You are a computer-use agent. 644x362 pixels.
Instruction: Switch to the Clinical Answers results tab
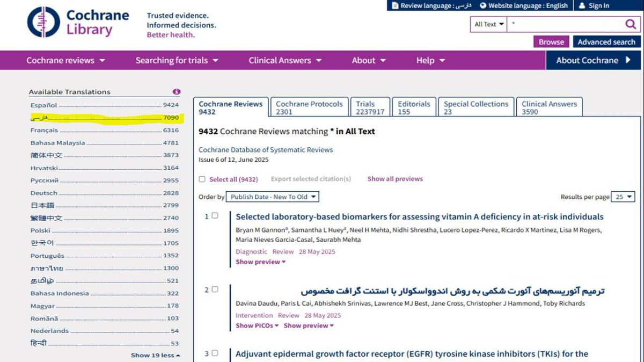550,107
